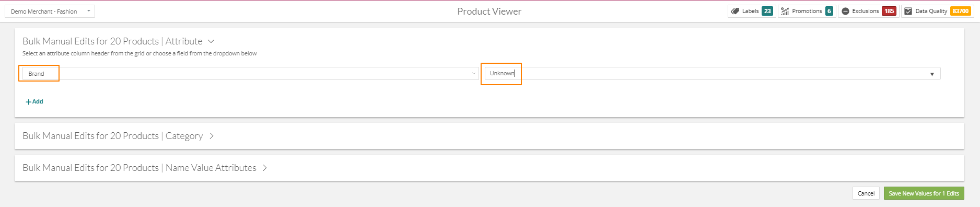Open the Unknown value dropdown arrow
The width and height of the screenshot is (980, 207).
[932, 74]
